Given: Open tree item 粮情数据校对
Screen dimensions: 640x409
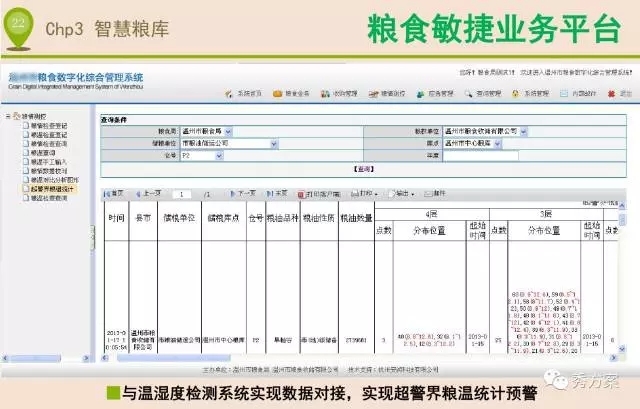Looking at the screenshot, I should (45, 171).
